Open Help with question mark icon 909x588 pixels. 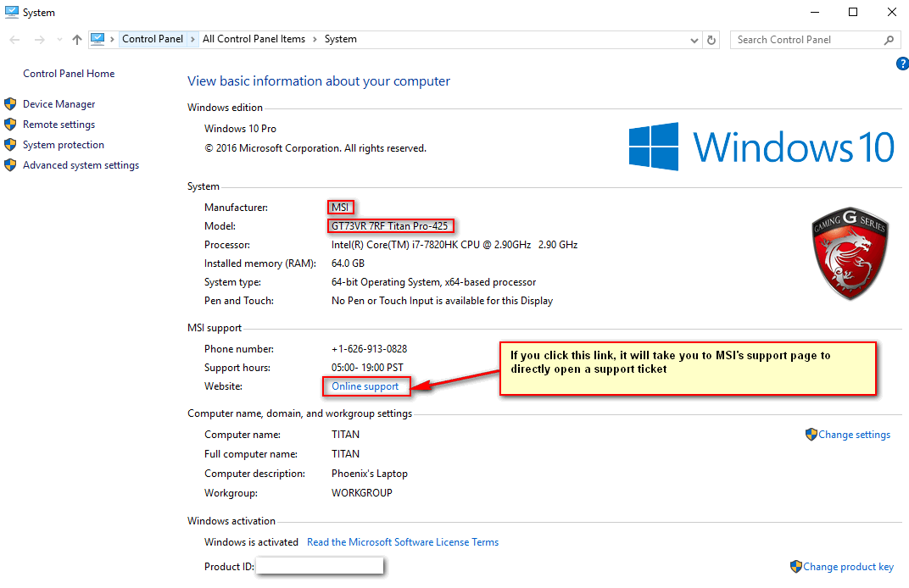point(902,64)
